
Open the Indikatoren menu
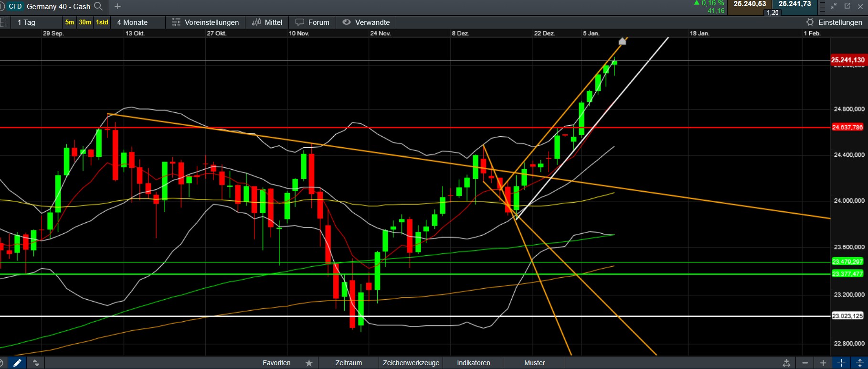[x=473, y=363]
